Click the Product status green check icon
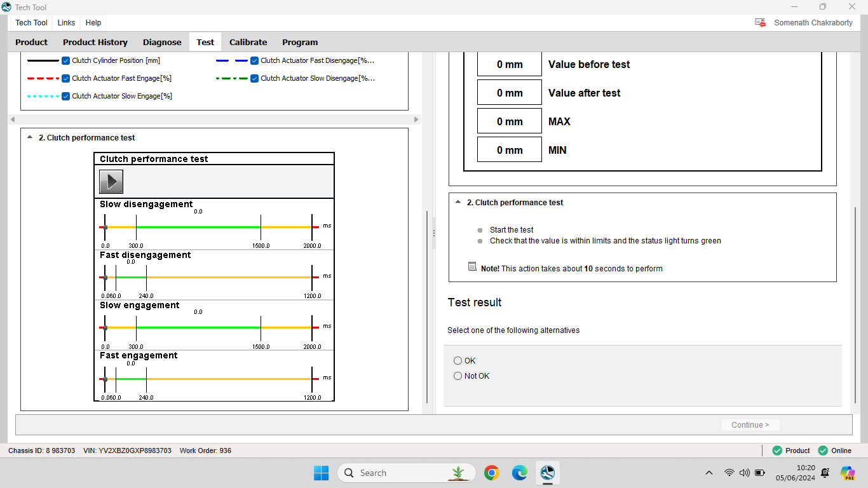868x488 pixels. (x=777, y=451)
